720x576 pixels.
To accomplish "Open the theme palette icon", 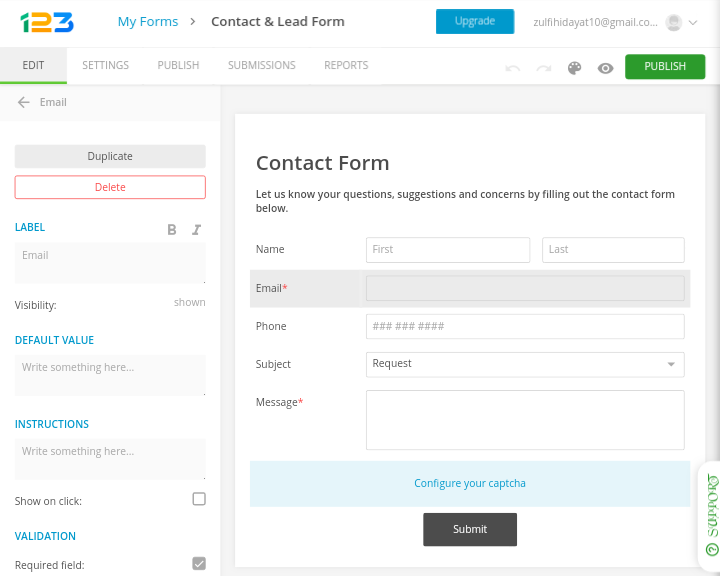I will pos(574,68).
